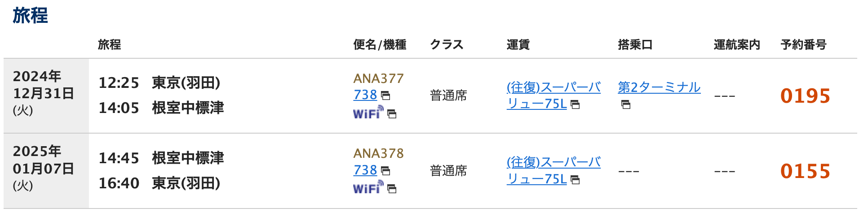The width and height of the screenshot is (868, 217).
Task: Click reservation number 0195
Action: pos(805,96)
